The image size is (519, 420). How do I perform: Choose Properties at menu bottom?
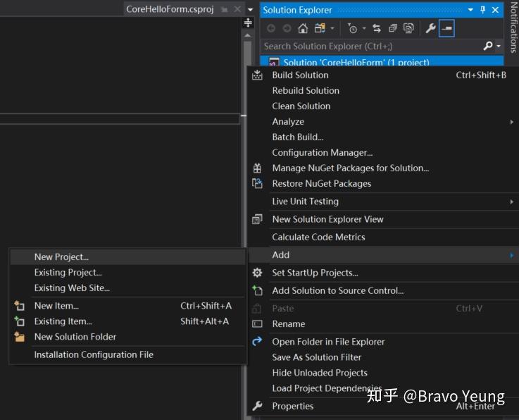tap(383, 406)
